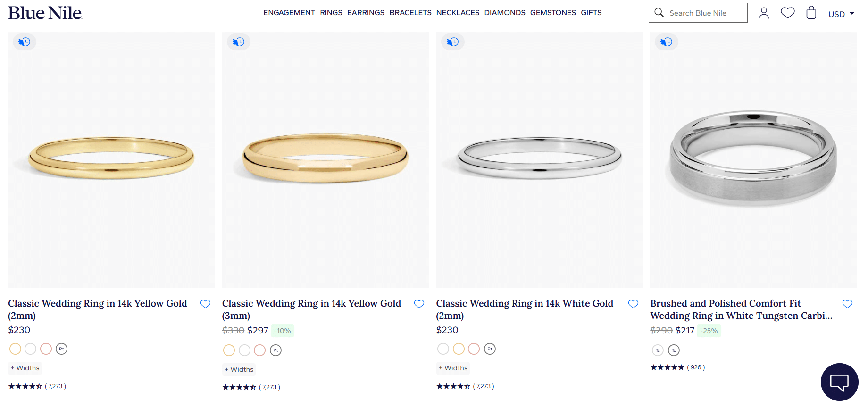Favorite the 14k White Gold 2mm ring
This screenshot has width=868, height=408.
point(633,304)
